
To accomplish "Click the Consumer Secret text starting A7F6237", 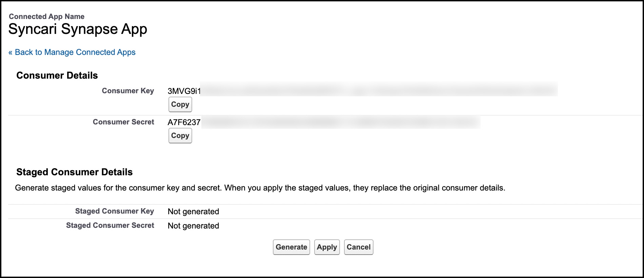I will click(184, 122).
